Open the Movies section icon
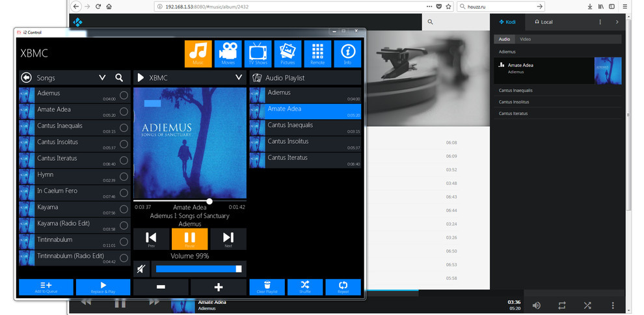This screenshot has width=644, height=315. (x=228, y=53)
